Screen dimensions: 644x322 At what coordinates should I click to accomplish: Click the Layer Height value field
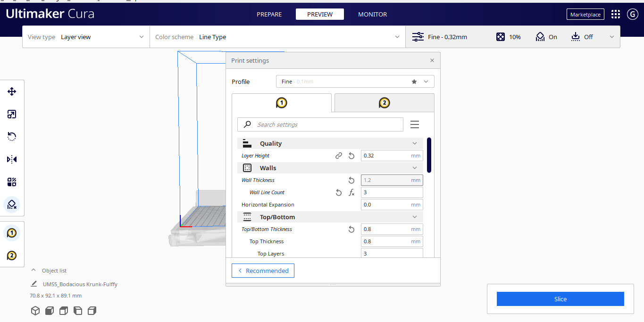tap(392, 156)
